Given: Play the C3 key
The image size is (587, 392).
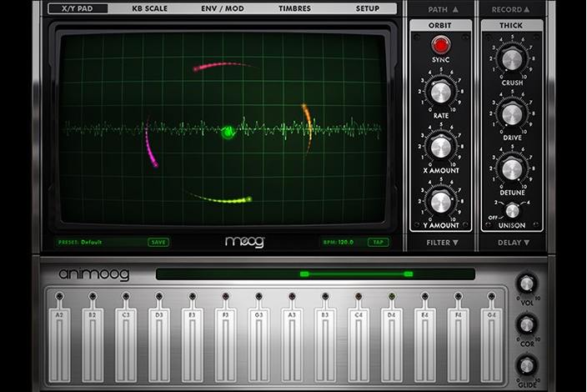Looking at the screenshot, I should pos(126,344).
